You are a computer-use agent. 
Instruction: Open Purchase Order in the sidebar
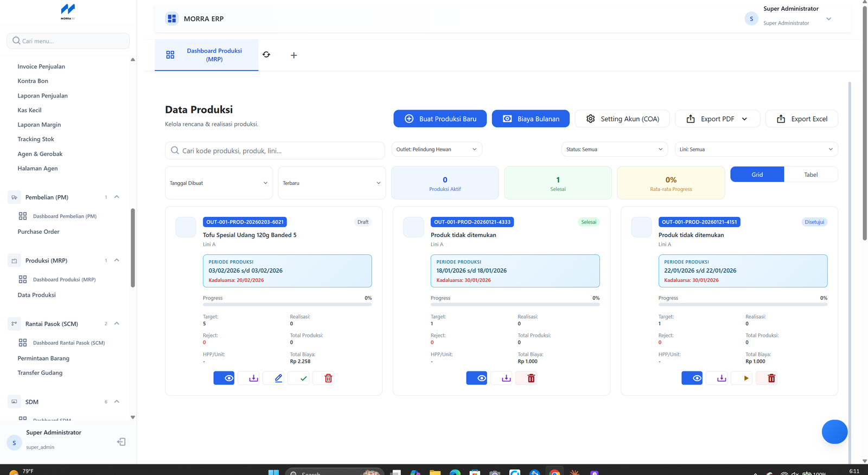coord(39,232)
